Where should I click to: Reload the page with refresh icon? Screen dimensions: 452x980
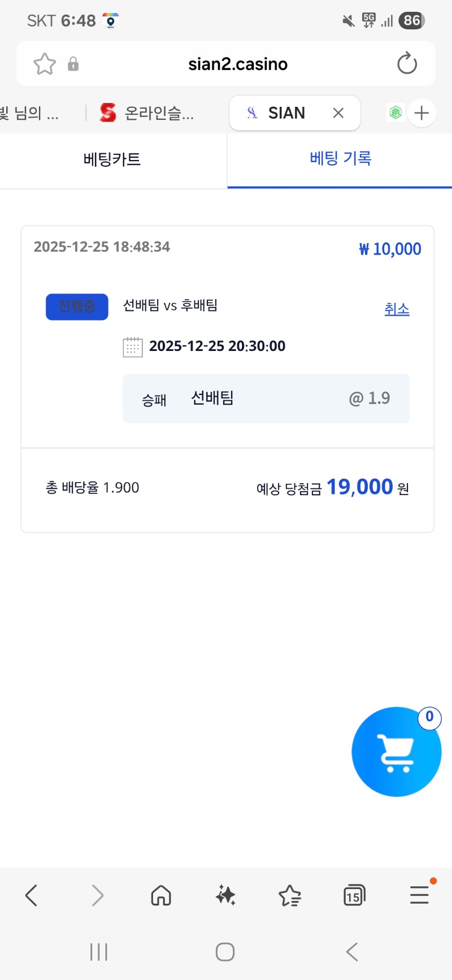click(x=407, y=64)
